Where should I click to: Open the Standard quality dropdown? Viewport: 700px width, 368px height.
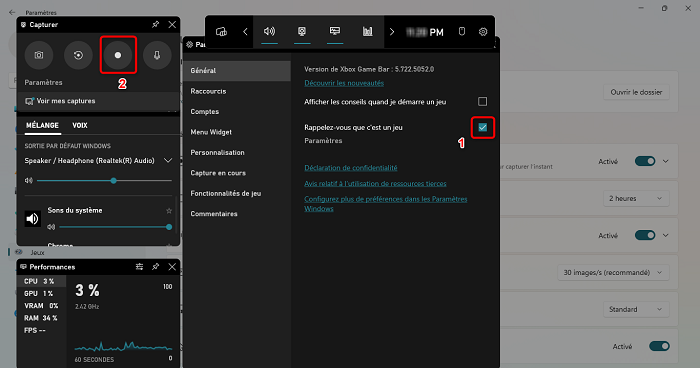pos(636,309)
